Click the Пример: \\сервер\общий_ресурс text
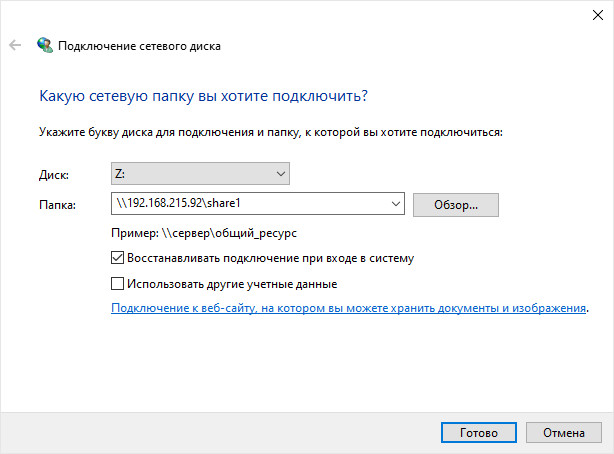Screen dimensions: 614x454 tap(204, 233)
